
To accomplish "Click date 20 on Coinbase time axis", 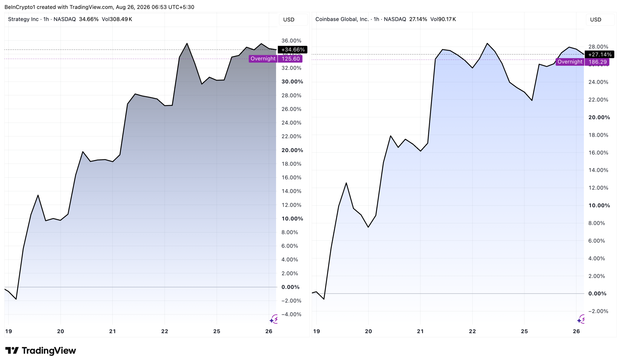I will [368, 331].
